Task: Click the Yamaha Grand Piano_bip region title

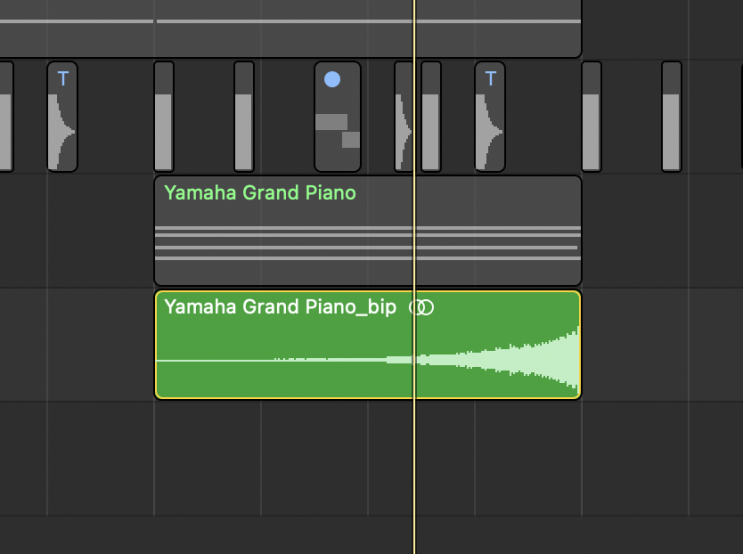Action: click(x=280, y=307)
